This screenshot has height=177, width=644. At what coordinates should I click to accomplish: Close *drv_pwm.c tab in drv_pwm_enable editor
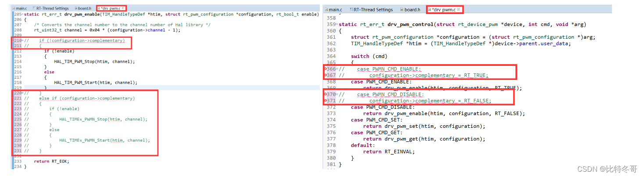point(123,8)
